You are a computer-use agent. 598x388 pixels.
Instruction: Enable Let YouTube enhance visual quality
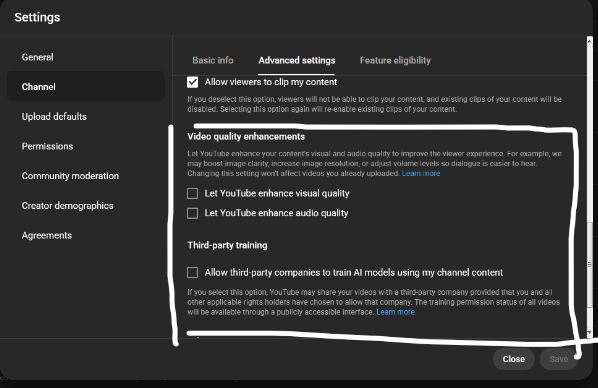coord(193,193)
